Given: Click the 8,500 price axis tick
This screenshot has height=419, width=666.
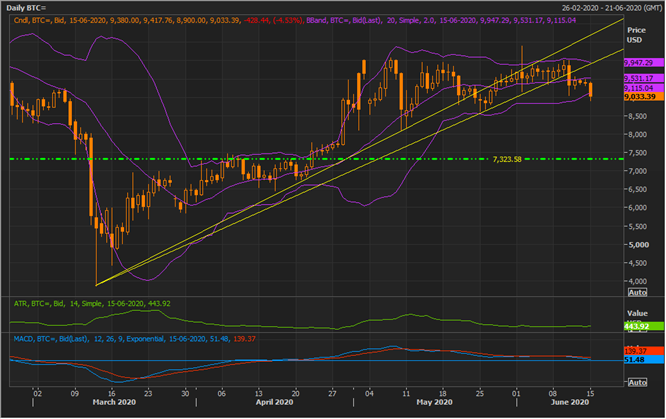Looking at the screenshot, I should click(x=638, y=116).
